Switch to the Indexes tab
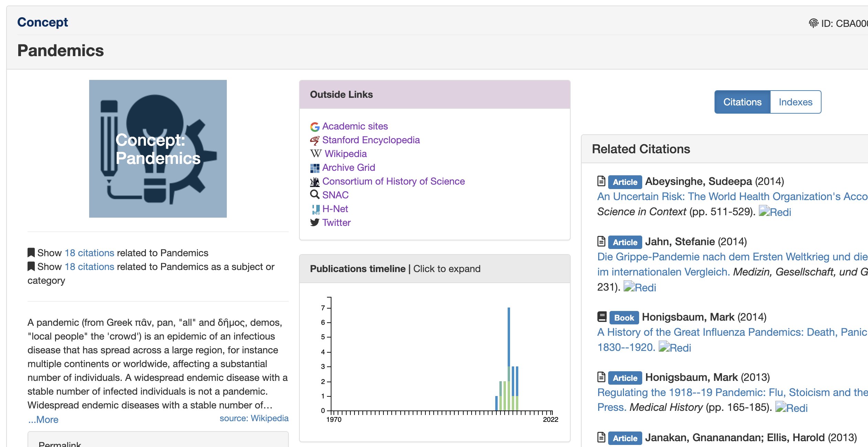 coord(795,102)
